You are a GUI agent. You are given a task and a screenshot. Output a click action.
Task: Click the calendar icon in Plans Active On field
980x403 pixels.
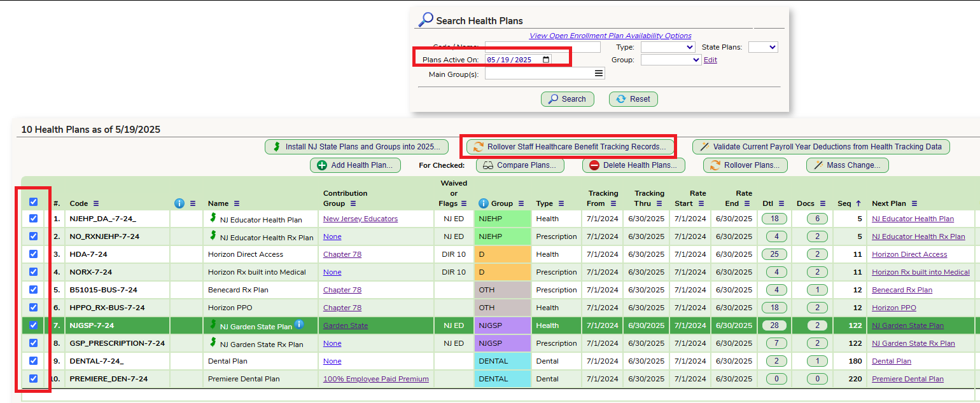(546, 60)
